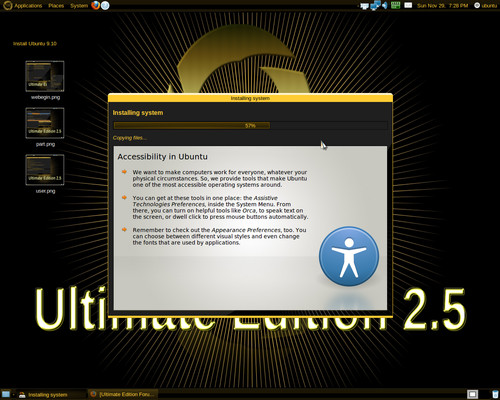500x400 pixels.
Task: Select the user.png thumbnail
Action: 45,170
